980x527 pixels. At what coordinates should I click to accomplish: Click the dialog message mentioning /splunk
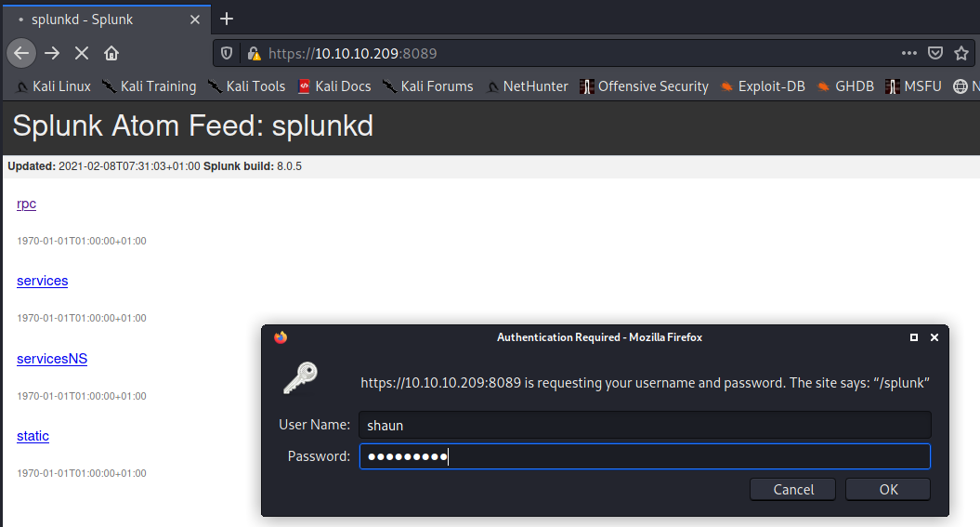(645, 383)
